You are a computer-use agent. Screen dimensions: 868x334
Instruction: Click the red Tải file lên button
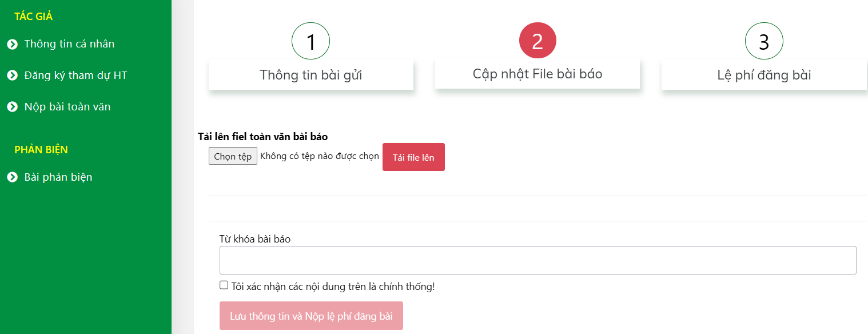pos(413,157)
